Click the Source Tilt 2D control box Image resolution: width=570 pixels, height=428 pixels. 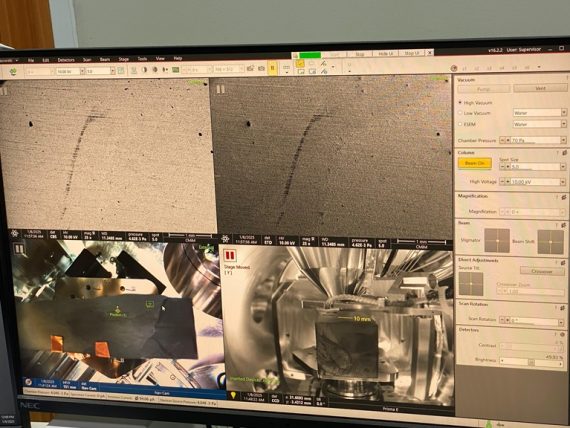(471, 284)
